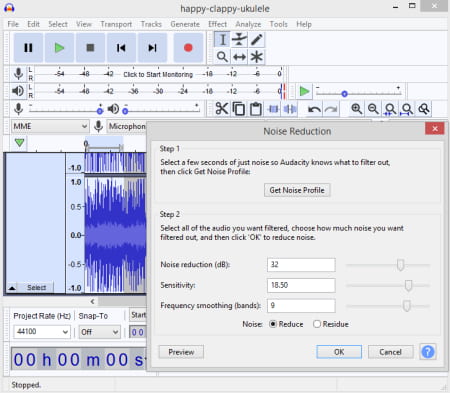Stop playback with the Stop button
Image resolution: width=450 pixels, height=393 pixels.
click(x=90, y=48)
